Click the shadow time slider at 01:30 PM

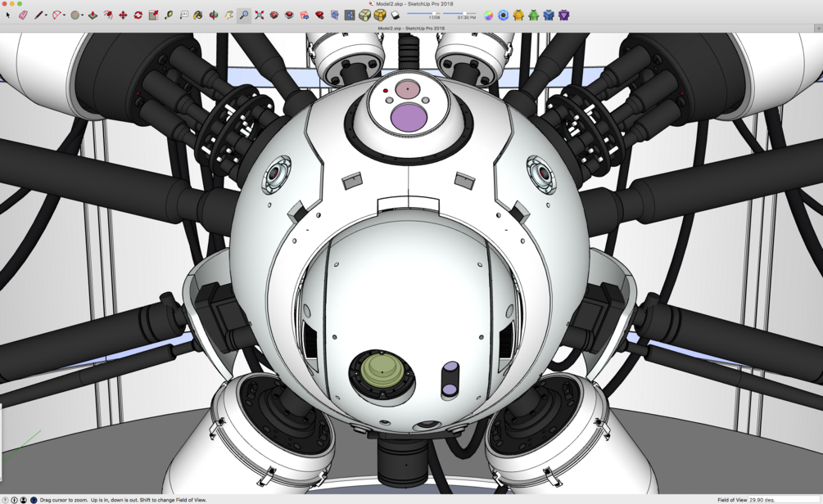(x=464, y=13)
